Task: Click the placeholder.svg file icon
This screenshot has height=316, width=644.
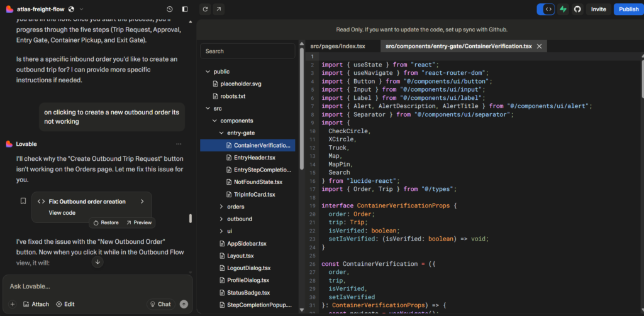Action: 215,84
